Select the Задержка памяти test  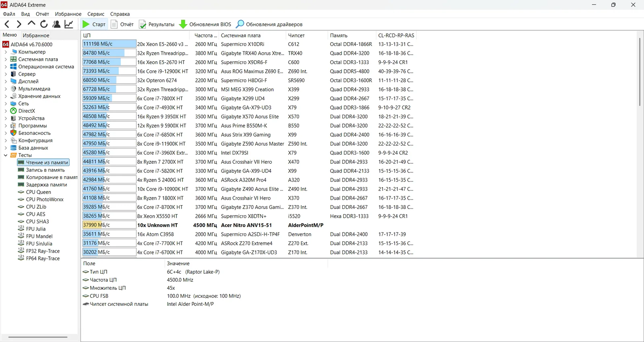coord(46,185)
